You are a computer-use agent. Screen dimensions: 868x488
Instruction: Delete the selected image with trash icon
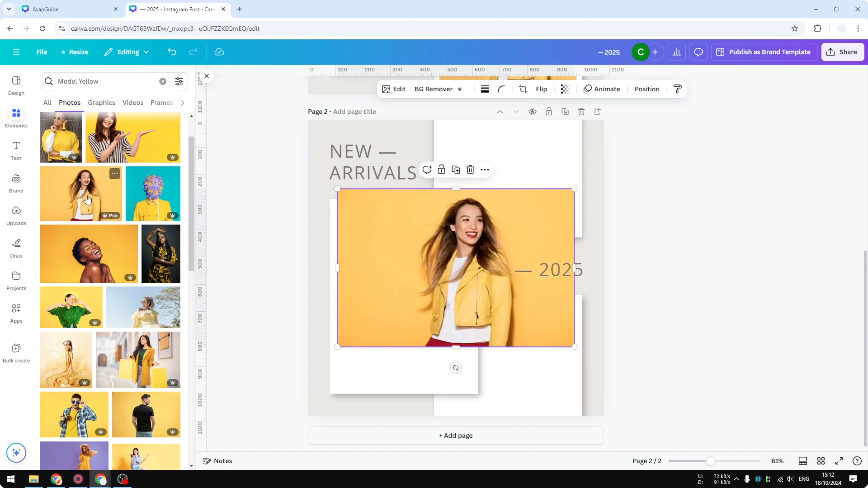coord(470,170)
